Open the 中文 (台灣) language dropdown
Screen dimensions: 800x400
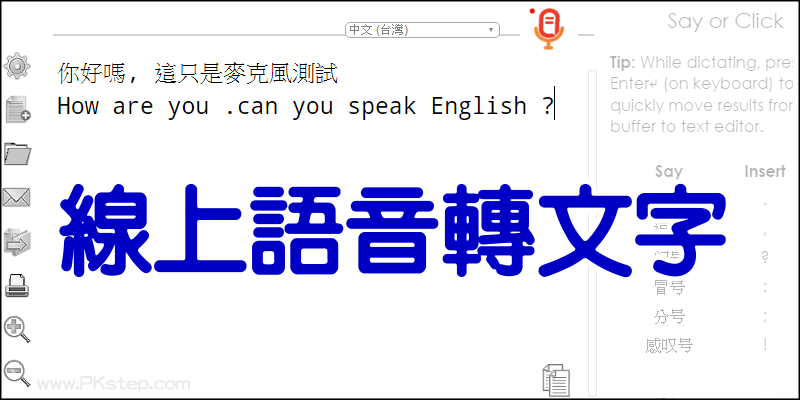pyautogui.click(x=422, y=30)
